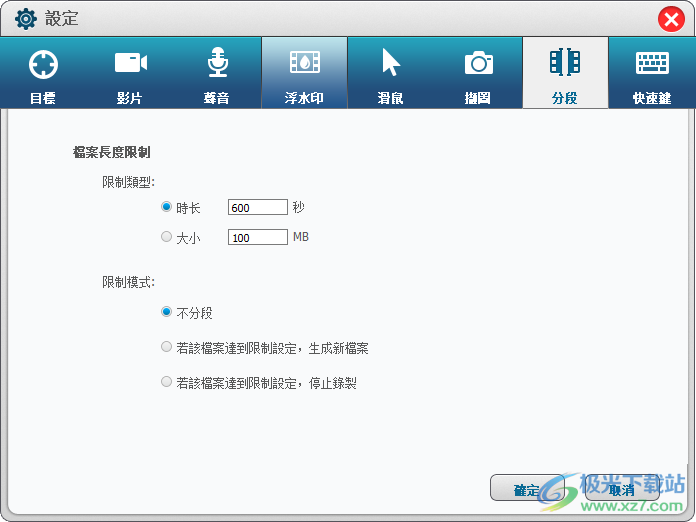Click the 取消 cancel button
Image resolution: width=696 pixels, height=522 pixels.
pyautogui.click(x=622, y=488)
